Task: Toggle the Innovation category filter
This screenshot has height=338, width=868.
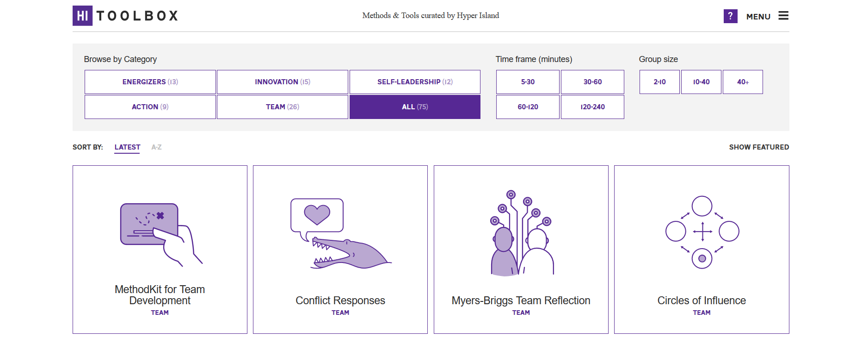Action: click(x=283, y=82)
